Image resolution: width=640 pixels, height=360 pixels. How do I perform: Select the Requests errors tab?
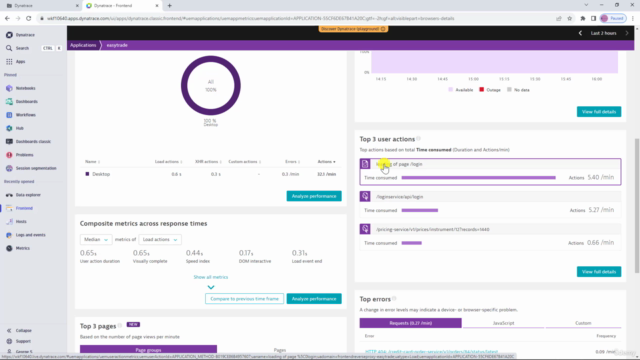(x=410, y=323)
